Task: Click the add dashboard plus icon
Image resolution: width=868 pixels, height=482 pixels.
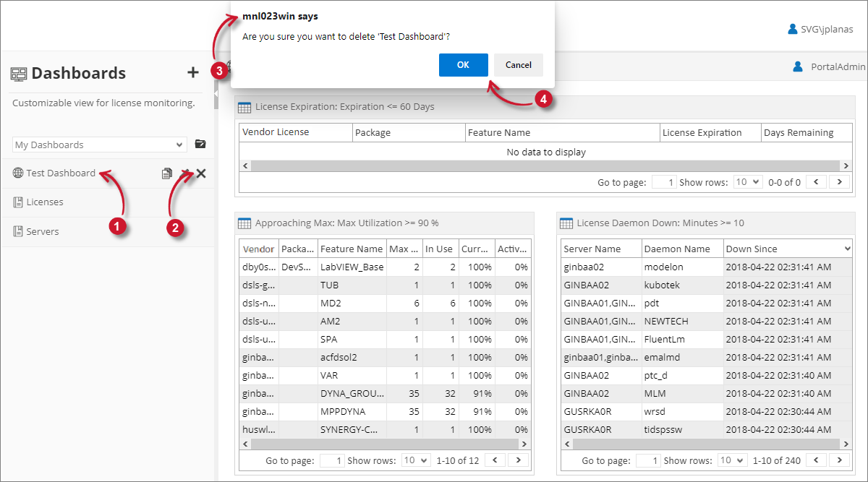Action: (192, 72)
